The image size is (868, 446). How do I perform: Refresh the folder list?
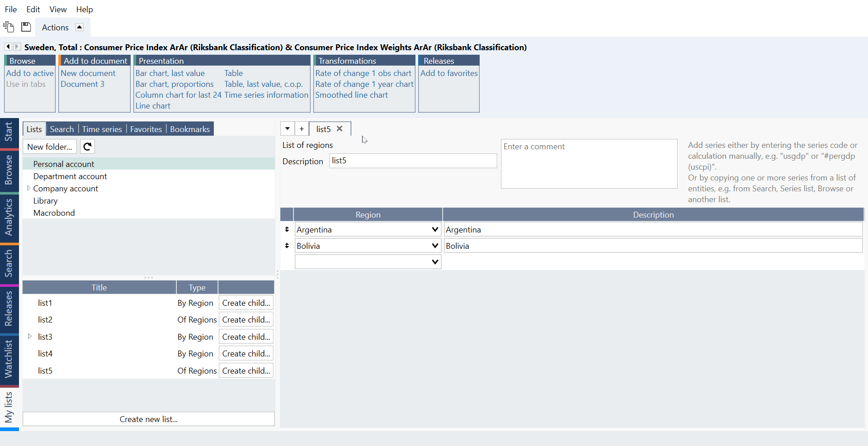[87, 147]
